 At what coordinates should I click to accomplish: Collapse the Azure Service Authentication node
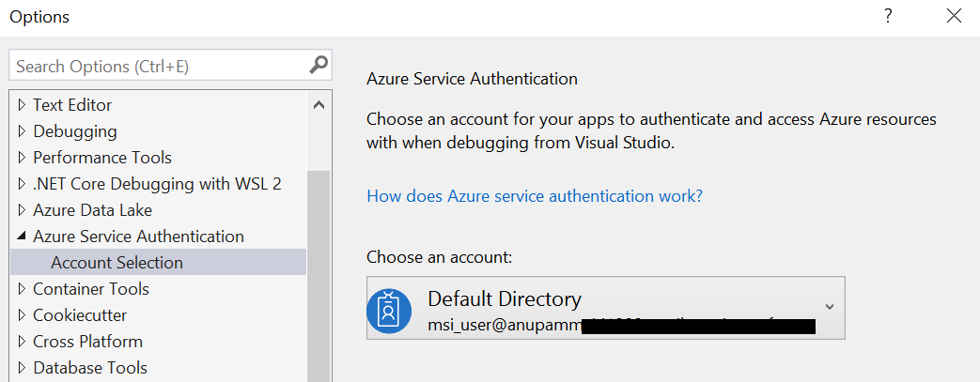point(23,237)
